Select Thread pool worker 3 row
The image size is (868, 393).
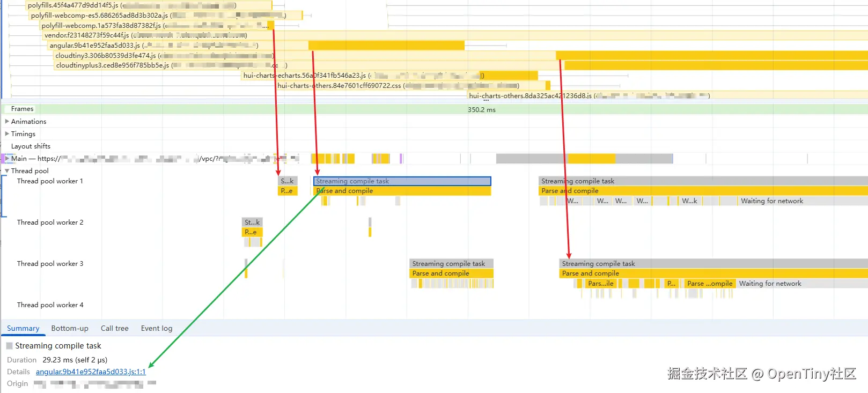[50, 264]
